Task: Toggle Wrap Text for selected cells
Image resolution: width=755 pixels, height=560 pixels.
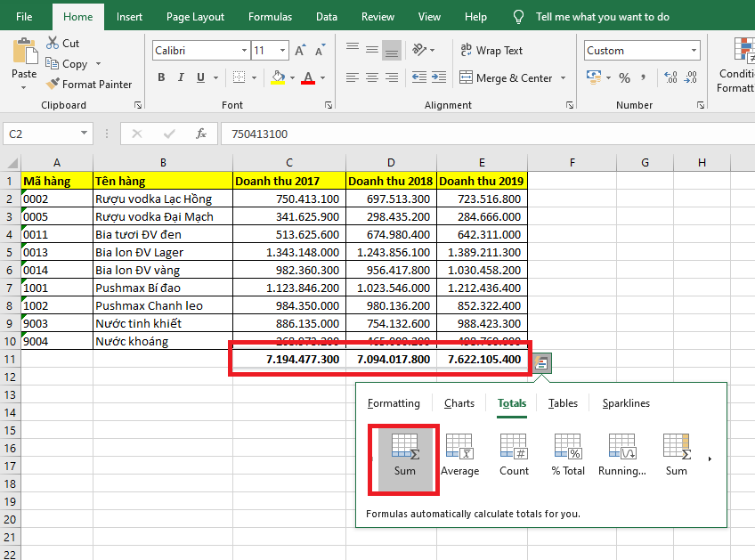Action: [491, 51]
